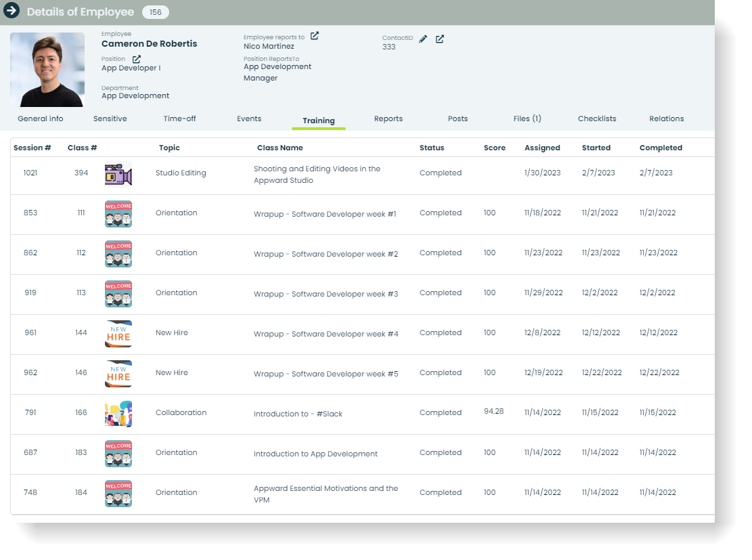Screen dimensions: 752x560
Task: Sort the table by the Score column
Action: [494, 148]
